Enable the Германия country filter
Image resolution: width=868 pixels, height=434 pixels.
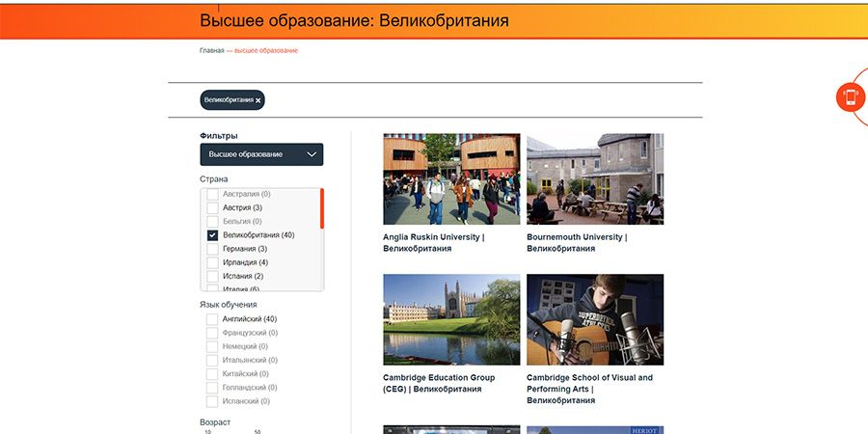[x=213, y=249]
